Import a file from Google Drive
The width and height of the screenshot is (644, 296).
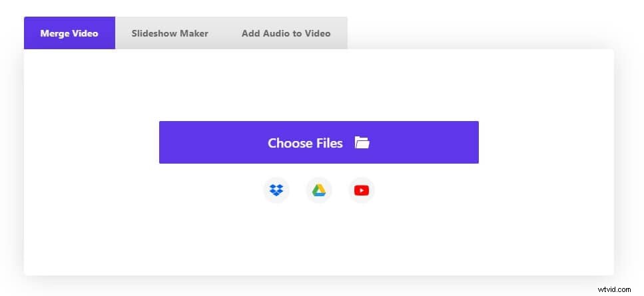[x=319, y=190]
